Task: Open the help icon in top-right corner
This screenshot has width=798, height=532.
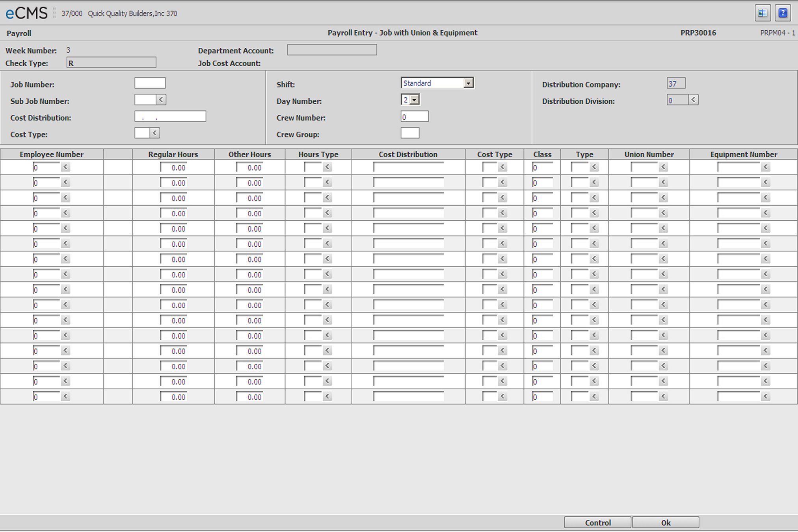Action: 783,13
